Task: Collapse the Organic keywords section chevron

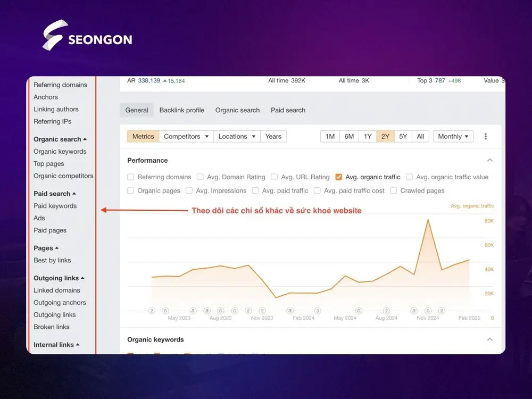Action: 489,339
